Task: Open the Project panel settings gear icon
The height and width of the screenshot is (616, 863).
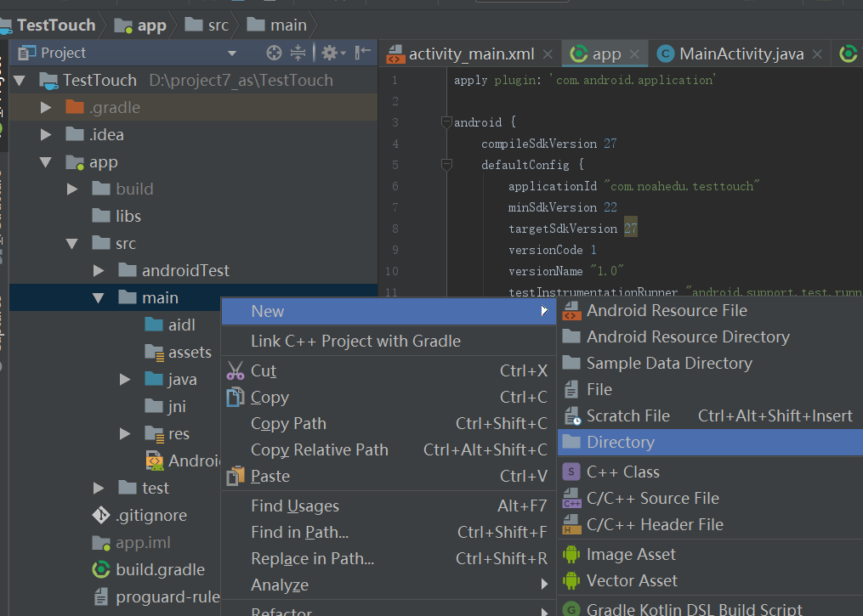Action: (x=330, y=53)
